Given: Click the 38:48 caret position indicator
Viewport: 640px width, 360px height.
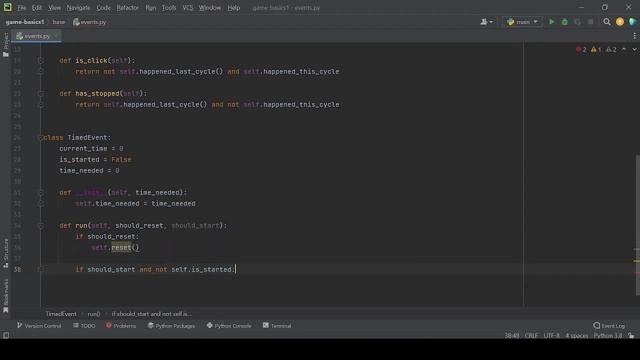Looking at the screenshot, I should (512, 336).
